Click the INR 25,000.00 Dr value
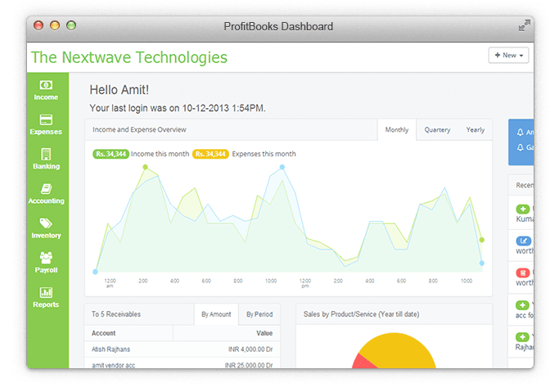 click(249, 365)
